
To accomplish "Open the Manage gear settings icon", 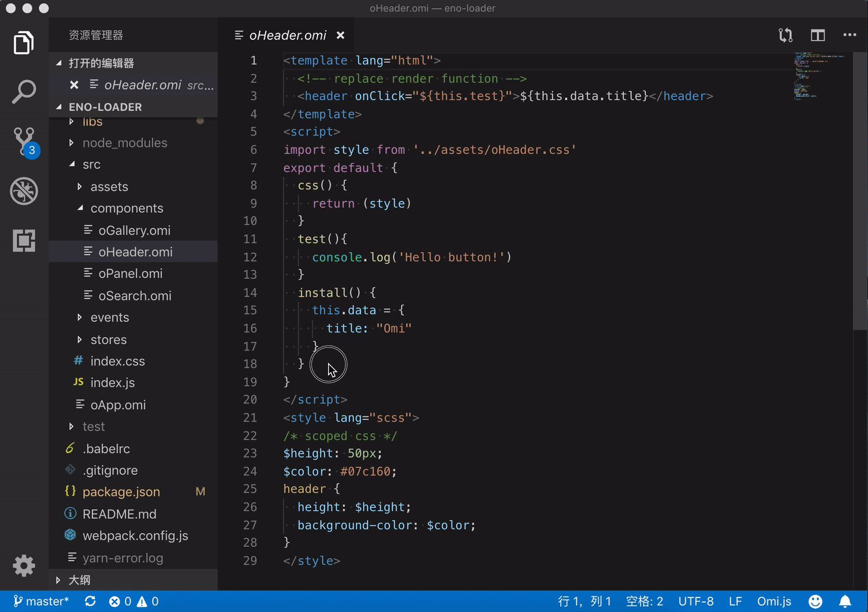I will click(x=24, y=565).
